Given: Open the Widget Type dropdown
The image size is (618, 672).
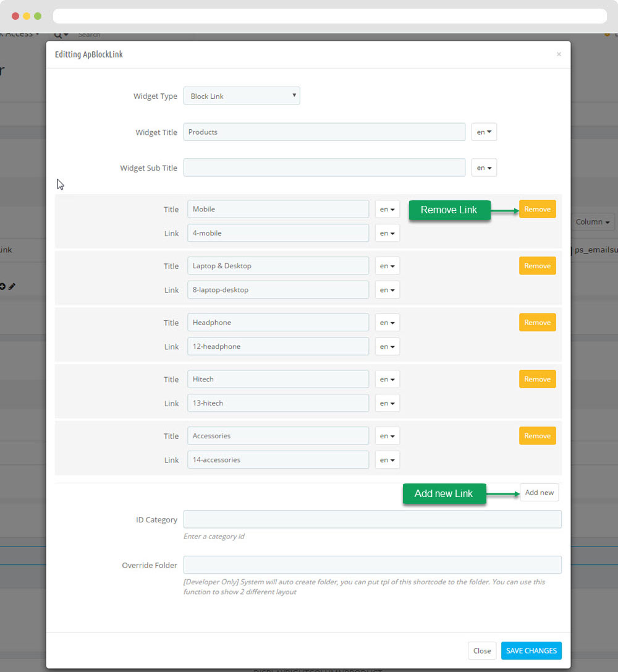Looking at the screenshot, I should 242,96.
